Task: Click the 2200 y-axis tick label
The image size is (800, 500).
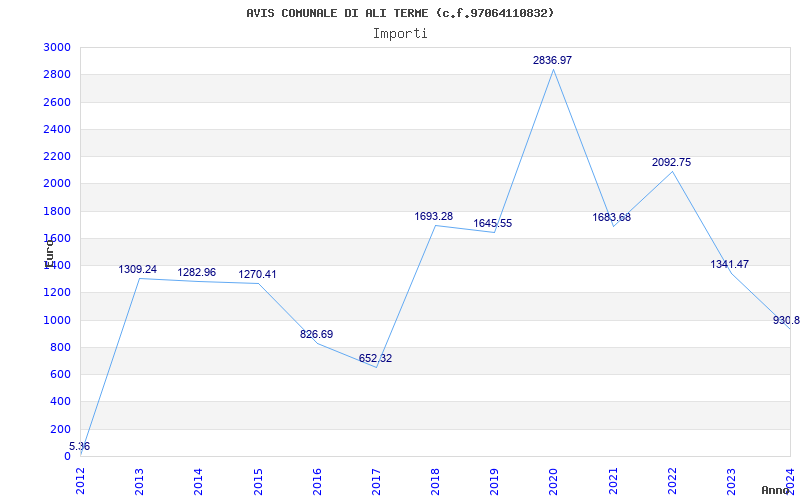Action: tap(57, 156)
